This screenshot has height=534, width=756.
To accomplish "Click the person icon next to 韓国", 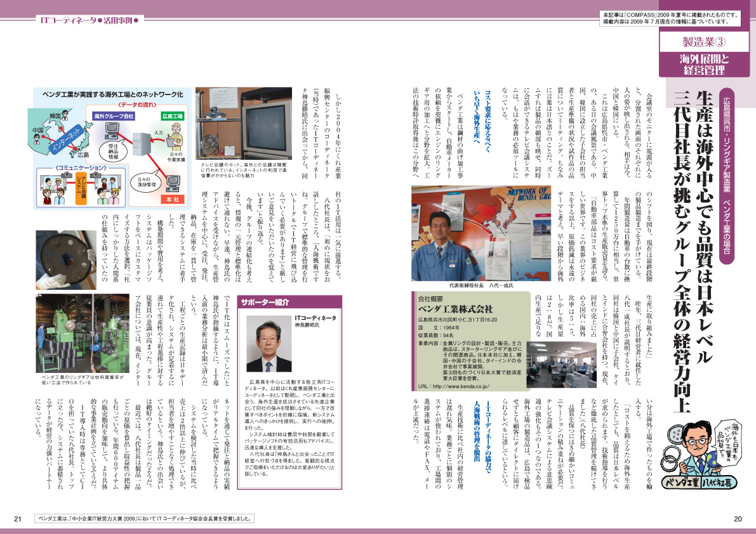I will pyautogui.click(x=65, y=115).
